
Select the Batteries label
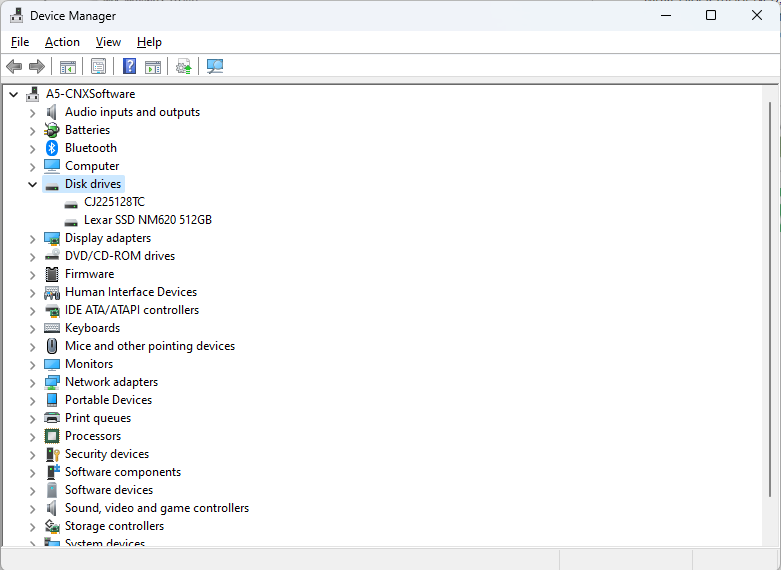tap(88, 130)
